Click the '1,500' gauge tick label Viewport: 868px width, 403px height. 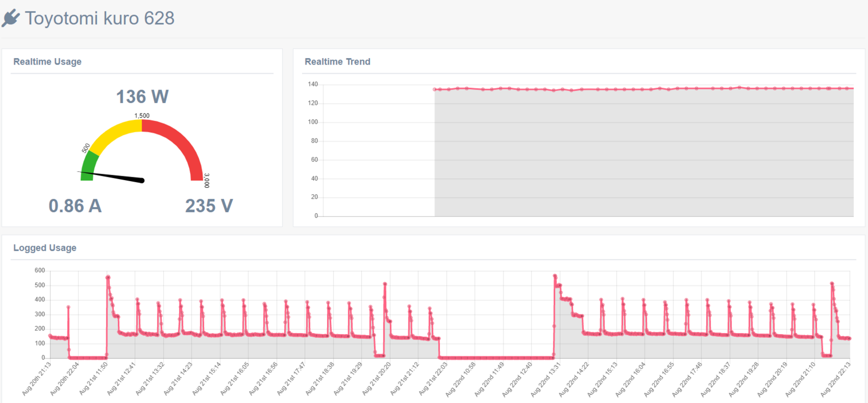(x=142, y=116)
